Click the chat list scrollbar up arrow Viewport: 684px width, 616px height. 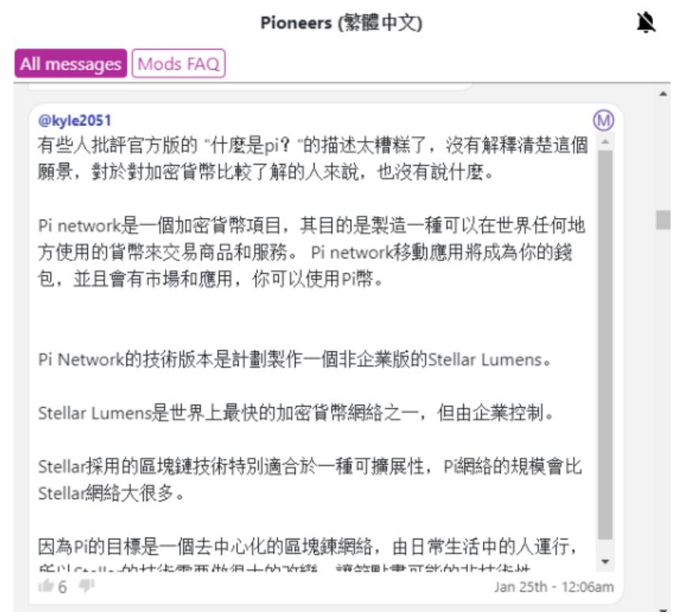tap(663, 94)
